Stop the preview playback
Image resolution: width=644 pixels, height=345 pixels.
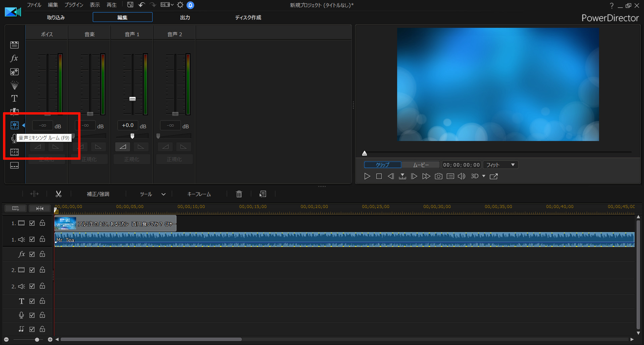[379, 176]
